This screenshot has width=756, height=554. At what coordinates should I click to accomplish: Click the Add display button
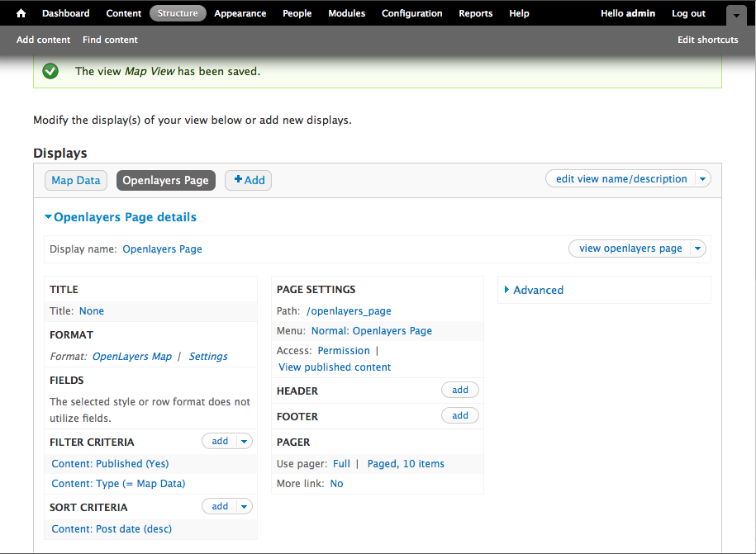coord(249,180)
